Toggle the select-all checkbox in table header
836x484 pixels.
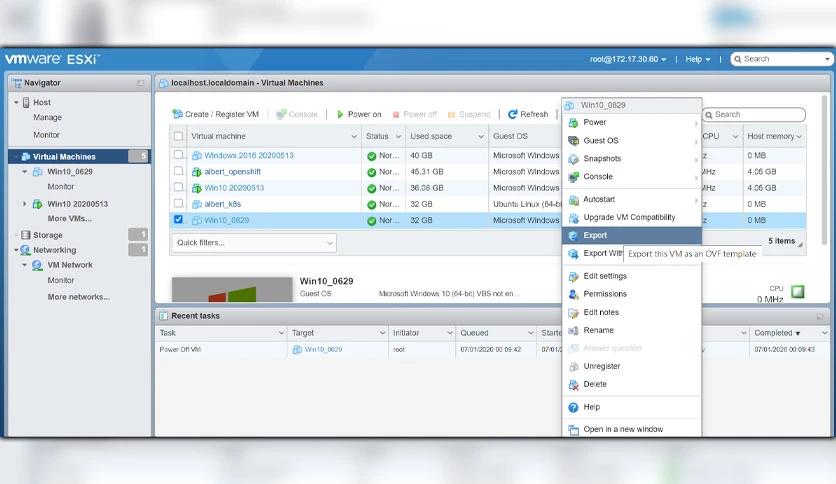(x=179, y=136)
